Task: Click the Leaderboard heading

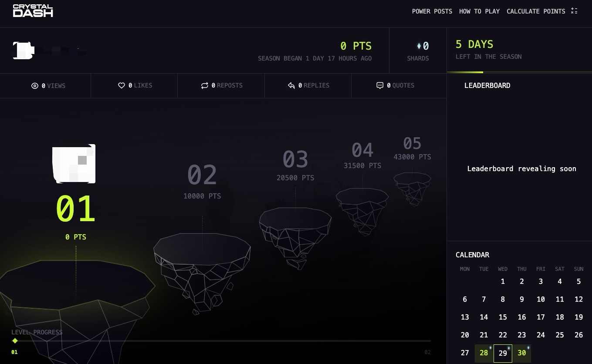Action: point(487,85)
